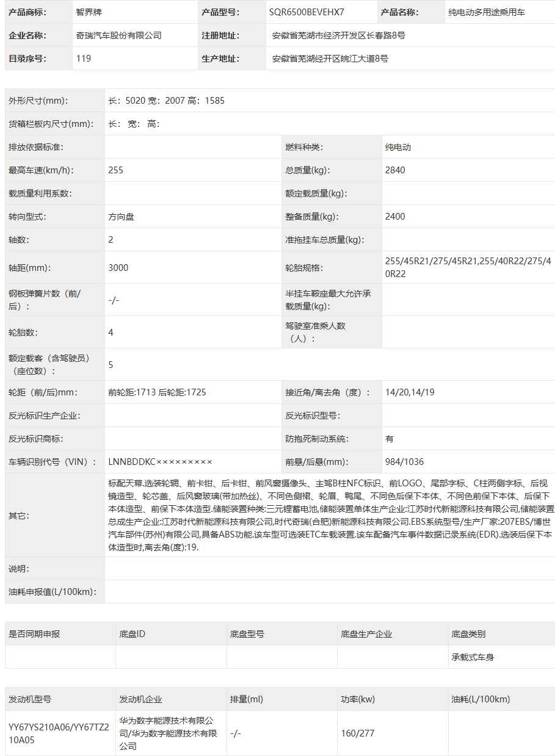Viewport: 555px width, 756px height.
Task: Click the label 货箱栏板内尺寸(mm):
Action: pyautogui.click(x=51, y=124)
